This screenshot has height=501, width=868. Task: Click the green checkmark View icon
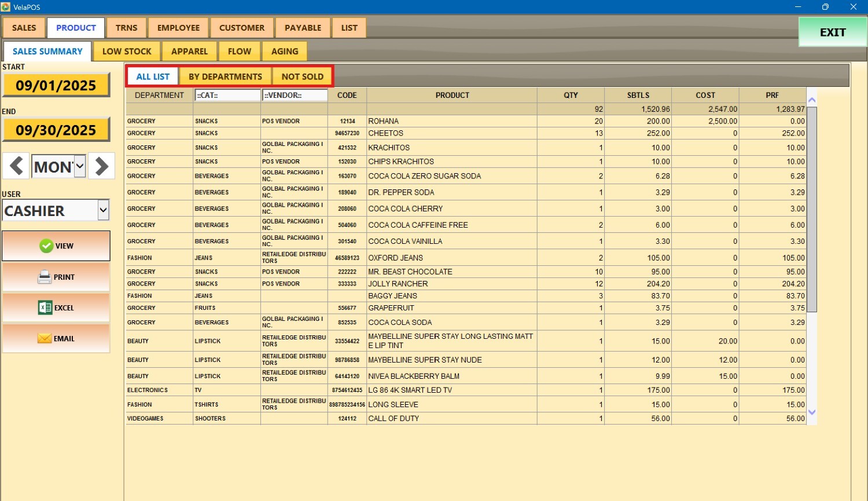click(x=46, y=246)
